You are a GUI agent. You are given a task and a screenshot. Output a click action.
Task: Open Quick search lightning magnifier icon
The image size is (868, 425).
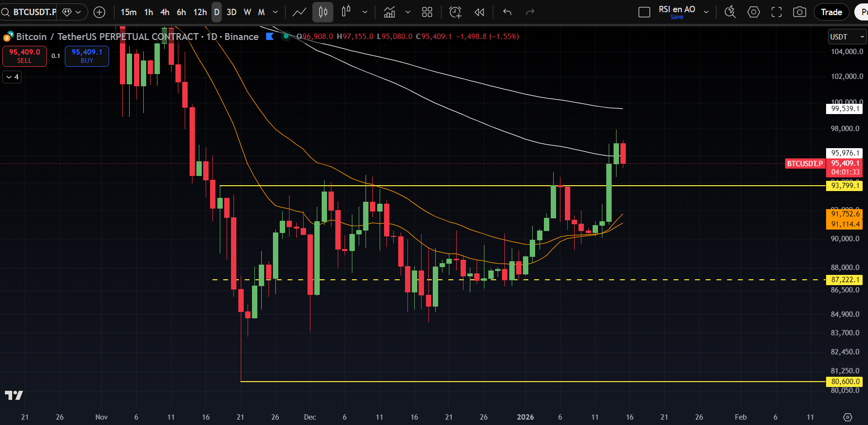point(730,12)
